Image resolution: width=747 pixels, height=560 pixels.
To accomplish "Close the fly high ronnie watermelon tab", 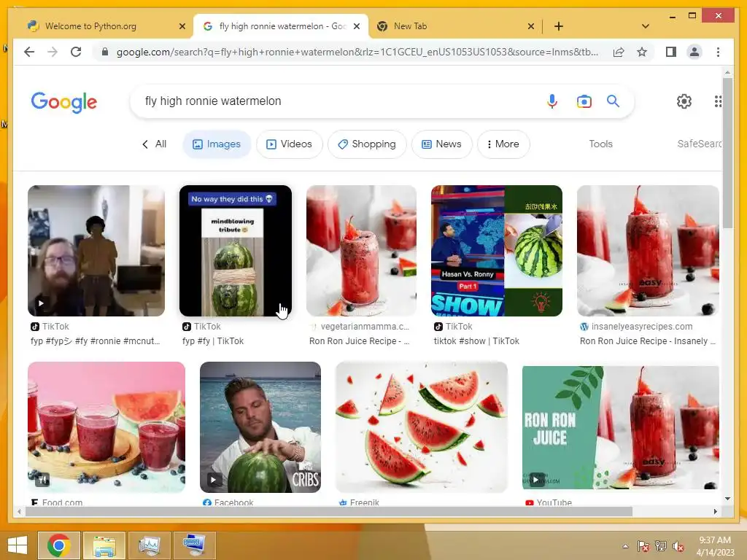I will point(356,26).
